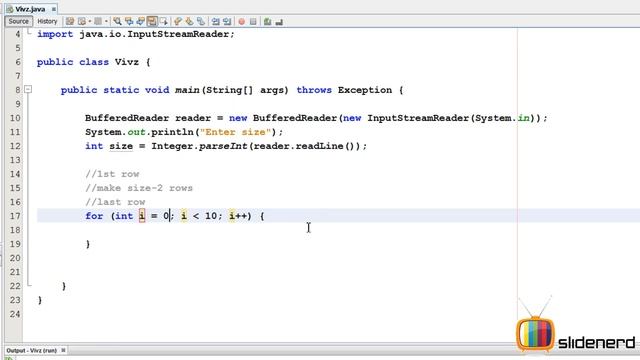This screenshot has height=360, width=640.
Task: Click the import java.io.InputStreamReader line
Action: pyautogui.click(x=136, y=34)
